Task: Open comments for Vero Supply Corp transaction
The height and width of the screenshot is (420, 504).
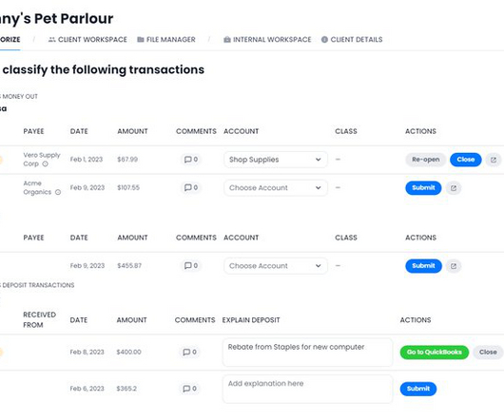Action: [191, 160]
